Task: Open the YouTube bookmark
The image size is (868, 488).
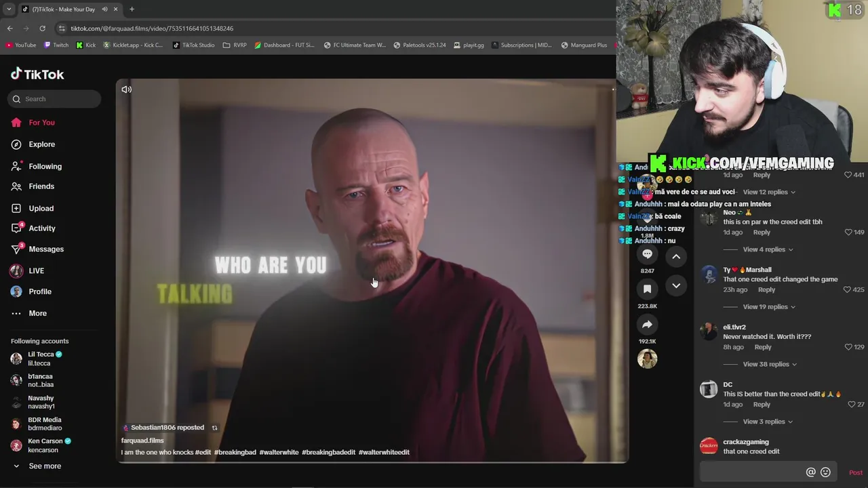Action: (x=20, y=45)
